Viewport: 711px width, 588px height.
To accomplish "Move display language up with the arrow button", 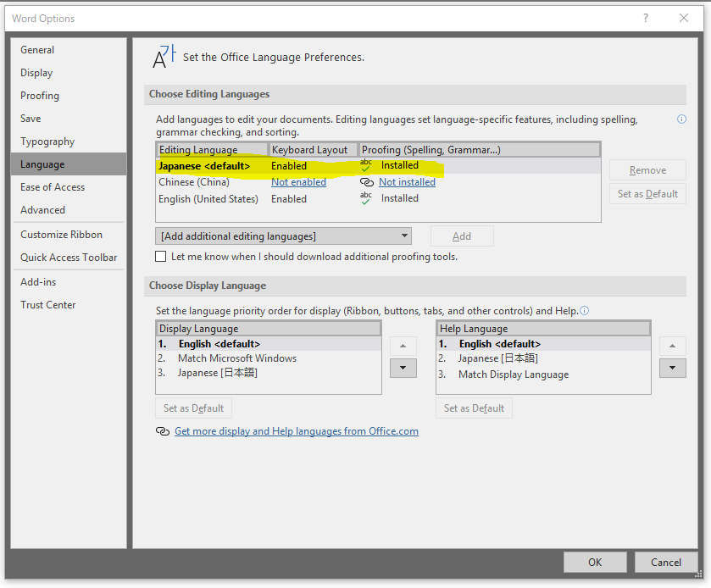I will 403,346.
